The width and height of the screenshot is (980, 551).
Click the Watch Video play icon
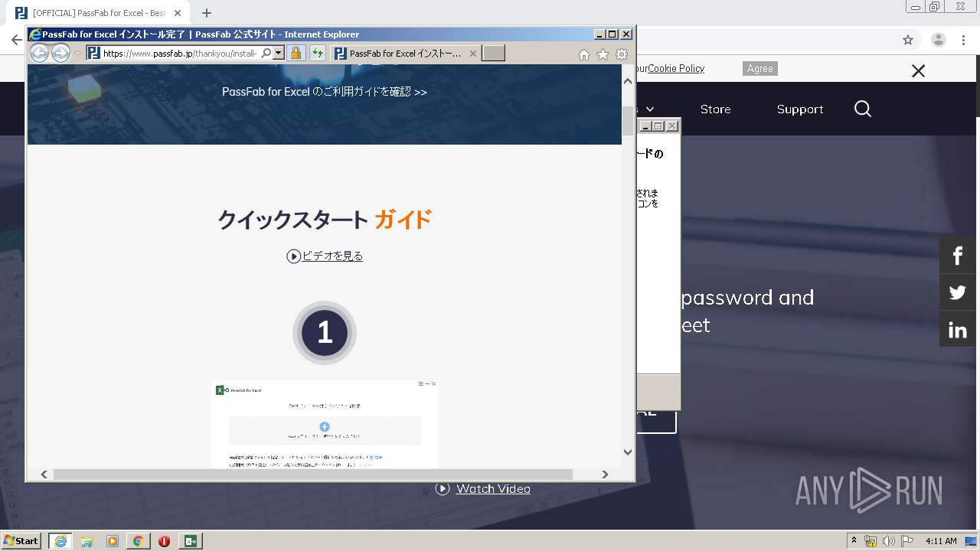443,489
